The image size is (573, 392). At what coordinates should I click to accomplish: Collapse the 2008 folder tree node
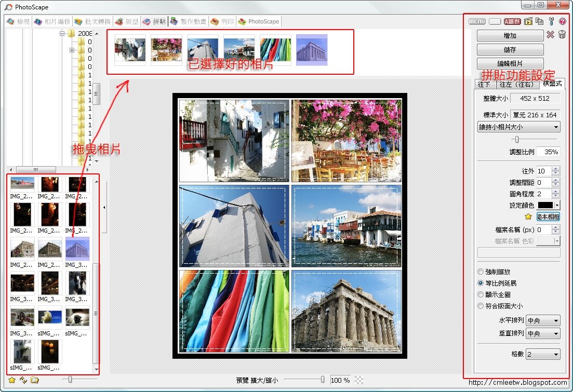(x=62, y=33)
